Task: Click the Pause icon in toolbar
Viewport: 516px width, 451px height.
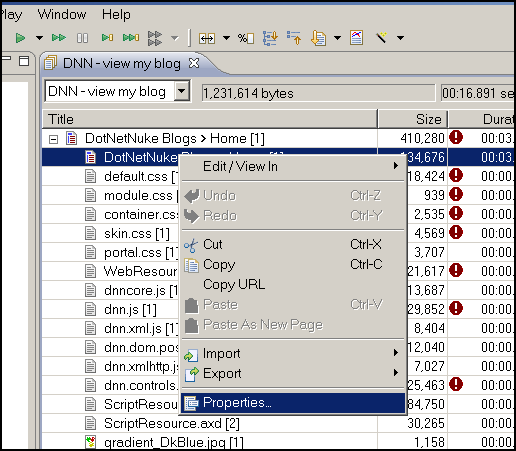Action: click(82, 38)
